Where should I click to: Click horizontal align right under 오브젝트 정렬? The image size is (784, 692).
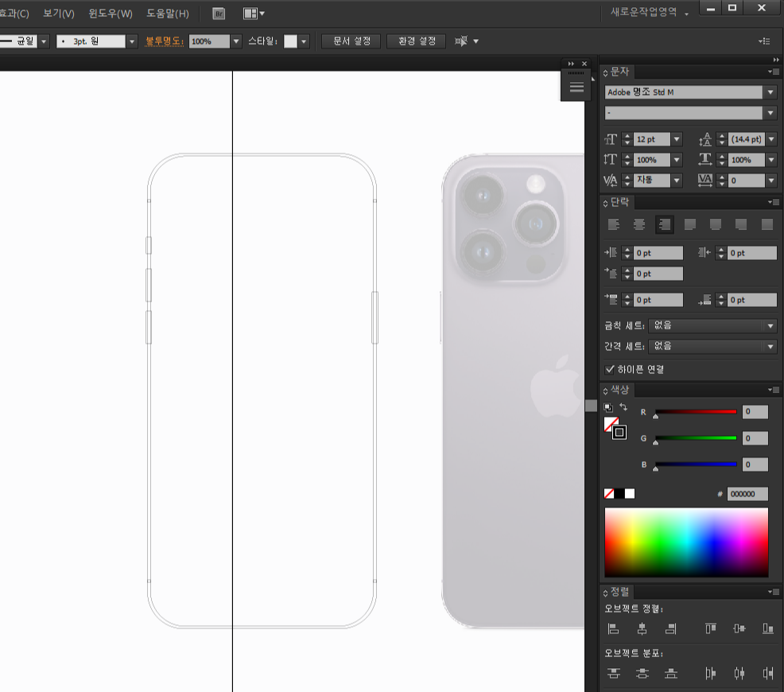[x=671, y=629]
